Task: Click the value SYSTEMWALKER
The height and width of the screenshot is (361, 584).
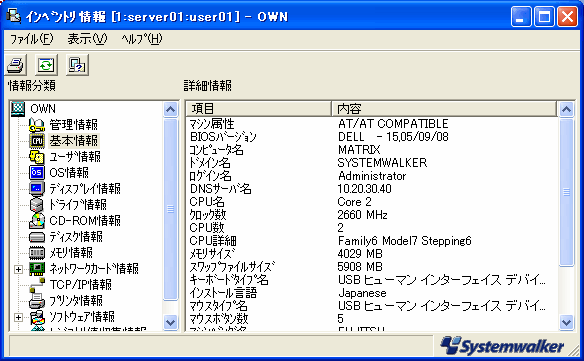Action: 382,163
